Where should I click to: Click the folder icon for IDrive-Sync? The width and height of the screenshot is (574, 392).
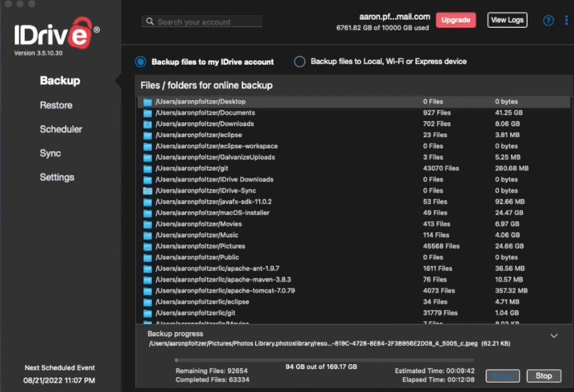(148, 191)
